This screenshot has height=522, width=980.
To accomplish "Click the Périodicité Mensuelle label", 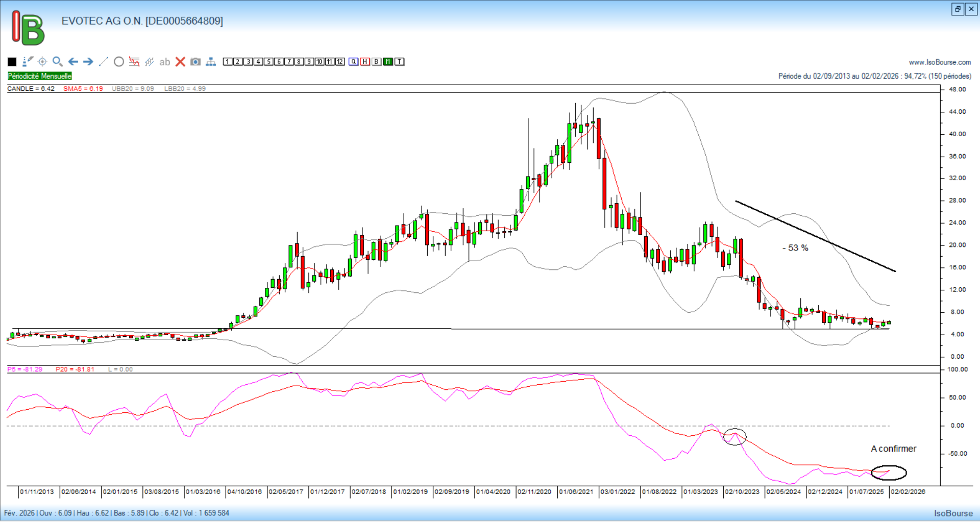I will click(40, 76).
